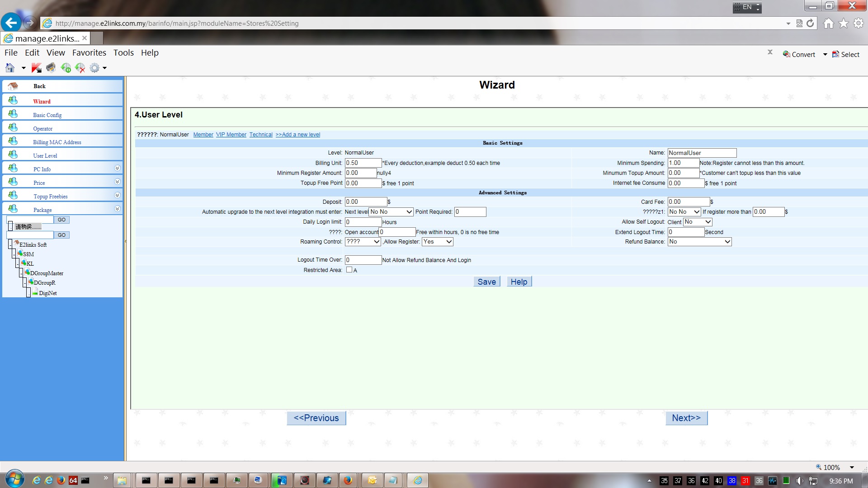Click the VIP Member level link
The height and width of the screenshot is (488, 868).
point(231,135)
